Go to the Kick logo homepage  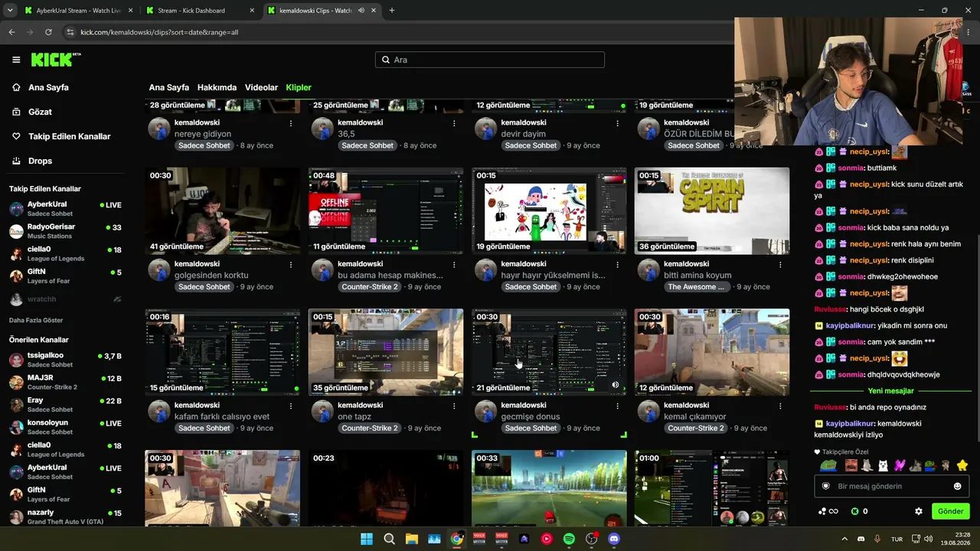[x=55, y=60]
